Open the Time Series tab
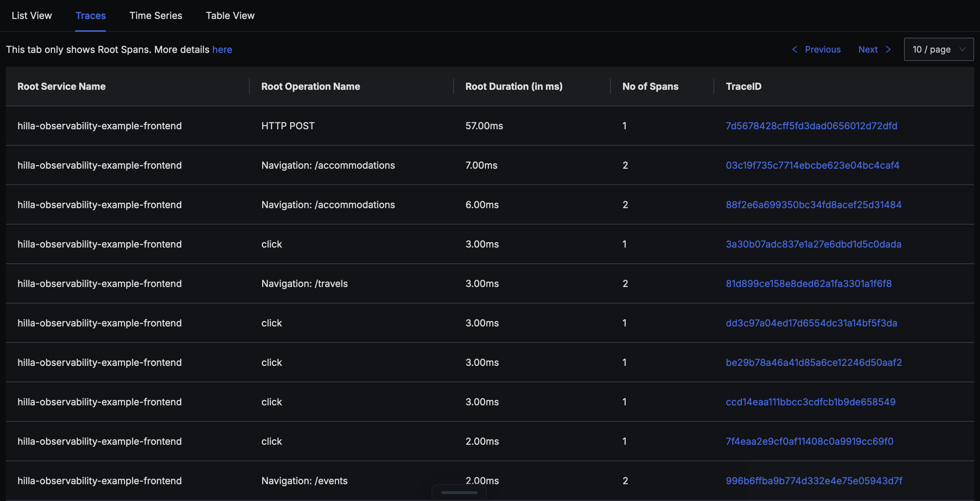This screenshot has height=501, width=980. 156,16
